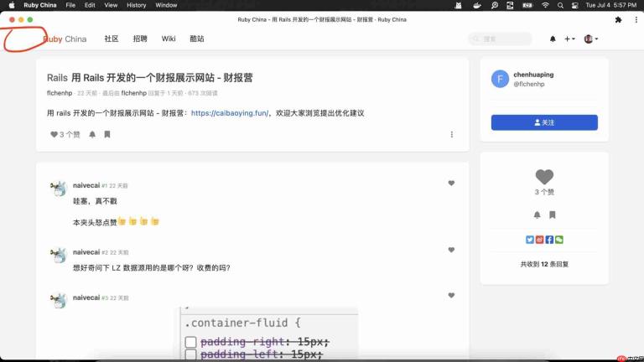644x362 pixels.
Task: Toggle sidebar bell subscription icon
Action: coord(537,215)
